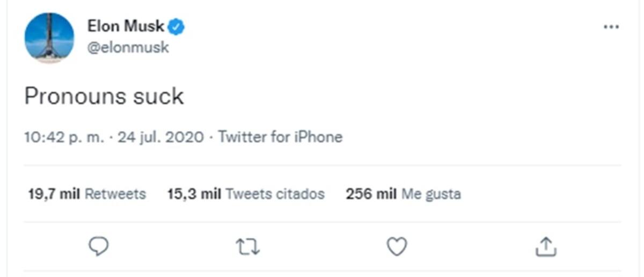The width and height of the screenshot is (644, 277).
Task: Retweet this tweet using the arrows icon
Action: [x=247, y=247]
